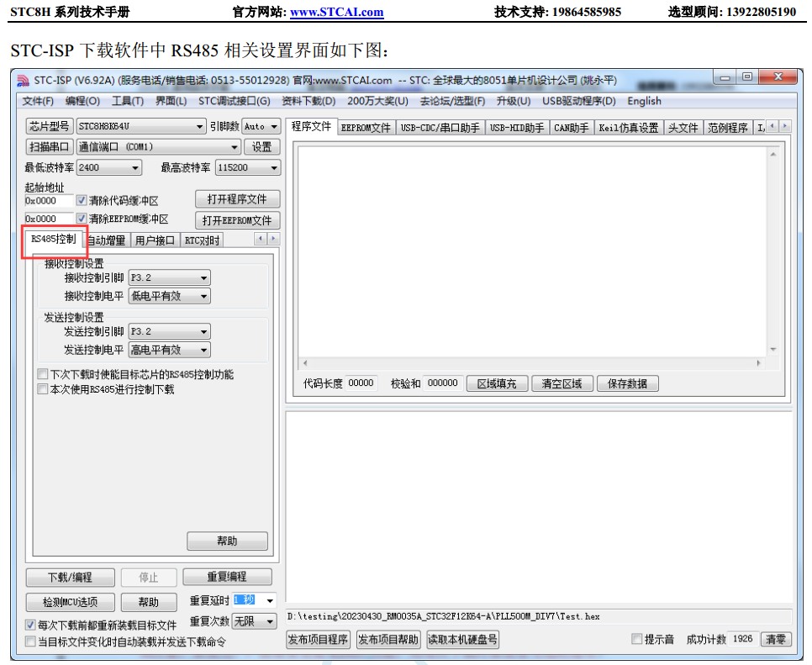Open USB驱动程序(D) menu
This screenshot has width=812, height=665.
pyautogui.click(x=579, y=101)
